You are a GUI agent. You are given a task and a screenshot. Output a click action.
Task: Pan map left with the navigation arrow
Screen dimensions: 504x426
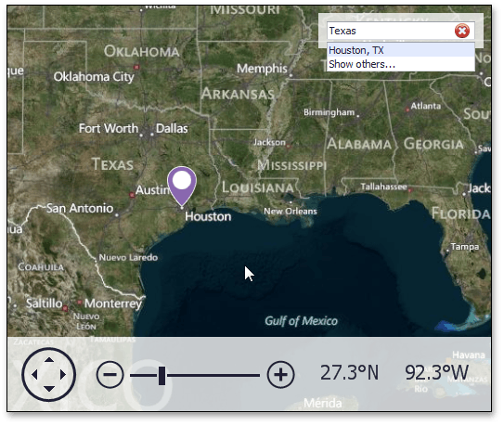point(34,374)
